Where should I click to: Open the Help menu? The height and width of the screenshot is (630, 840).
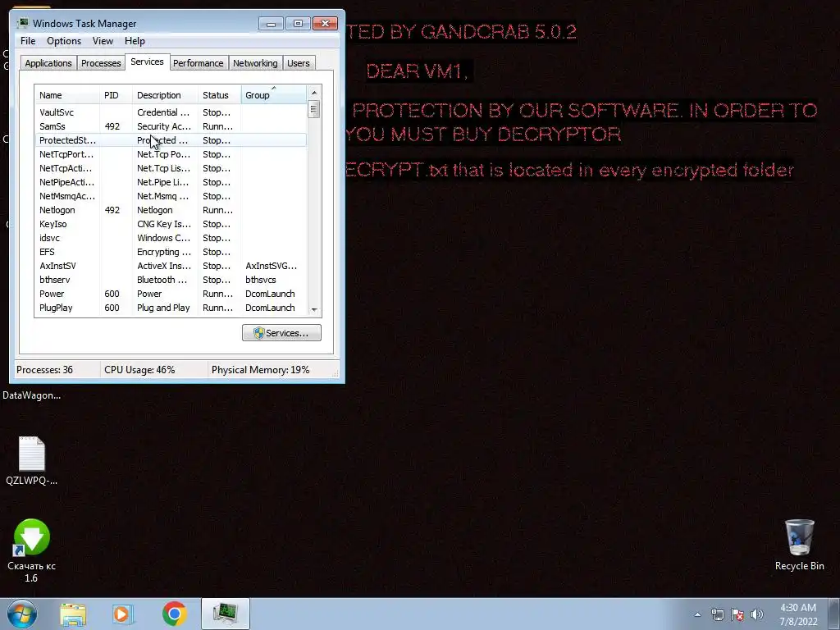click(135, 41)
